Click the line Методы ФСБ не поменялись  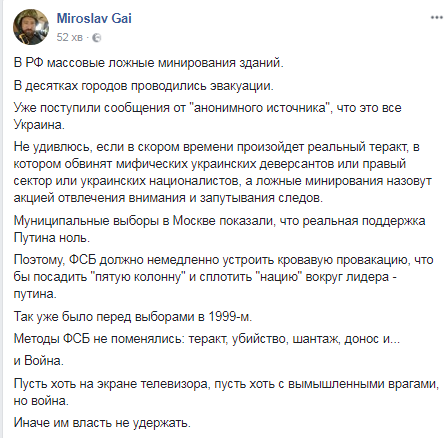207,339
